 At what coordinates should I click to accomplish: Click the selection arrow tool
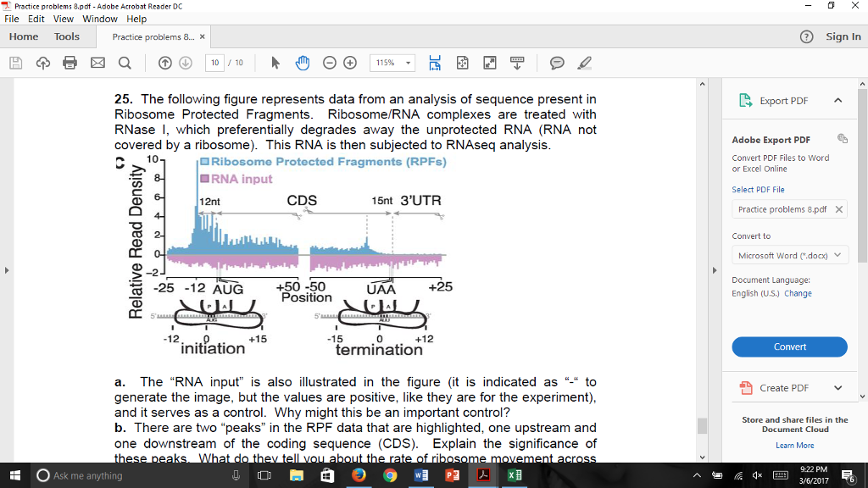(x=275, y=63)
